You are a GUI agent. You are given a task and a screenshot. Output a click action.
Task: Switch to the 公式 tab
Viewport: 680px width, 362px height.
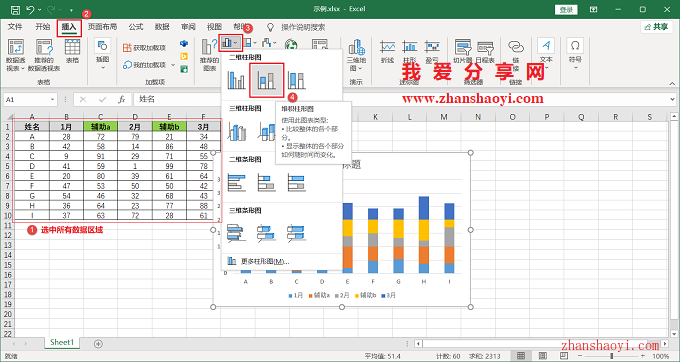pyautogui.click(x=136, y=27)
